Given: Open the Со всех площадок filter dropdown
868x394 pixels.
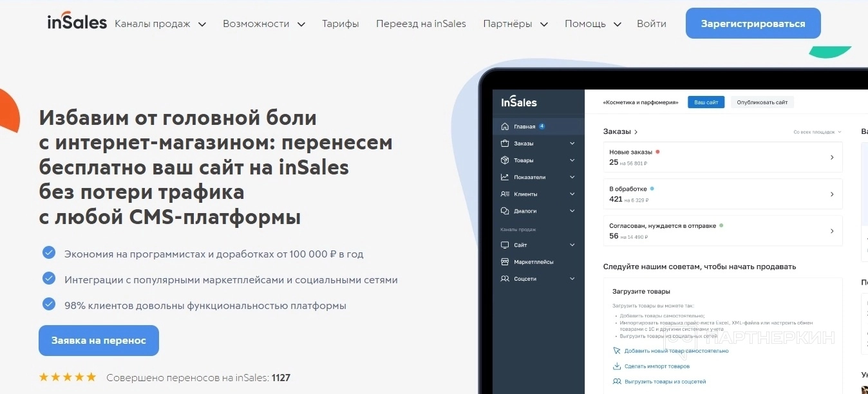Looking at the screenshot, I should 817,132.
